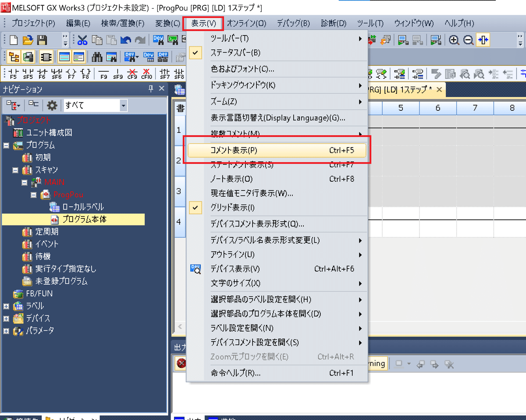
Task: Select ユニット構成図 in navigation tree
Action: pyautogui.click(x=49, y=133)
